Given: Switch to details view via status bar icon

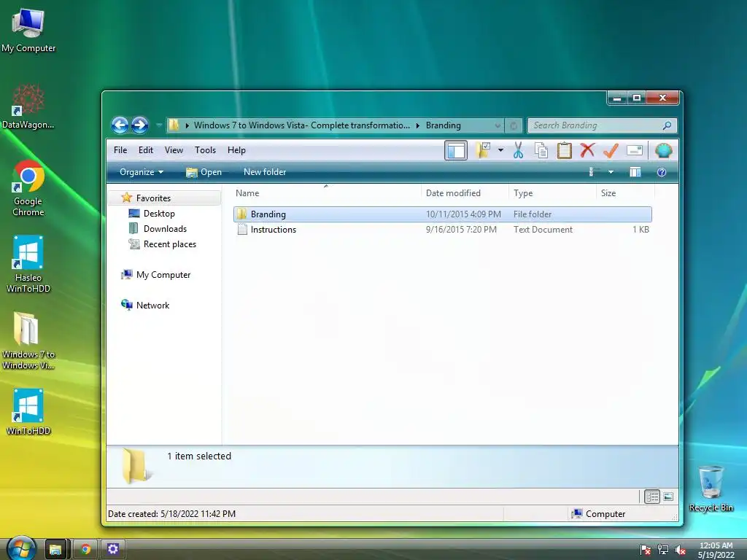Looking at the screenshot, I should pos(651,497).
